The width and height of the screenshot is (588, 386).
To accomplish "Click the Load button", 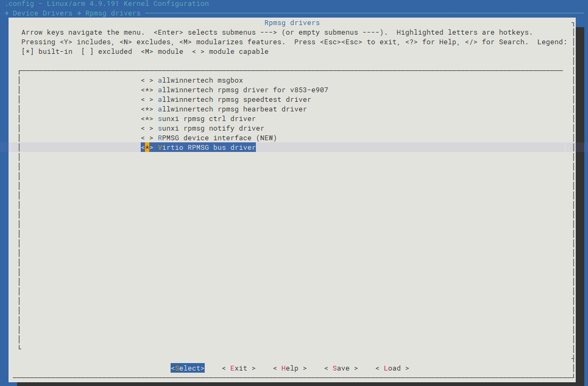I will tap(392, 368).
